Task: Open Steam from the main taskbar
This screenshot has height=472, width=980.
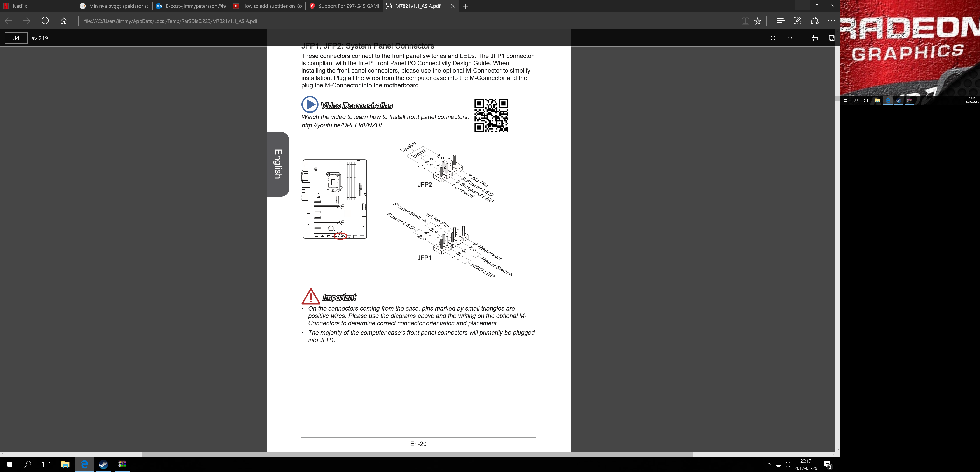Action: [103, 464]
